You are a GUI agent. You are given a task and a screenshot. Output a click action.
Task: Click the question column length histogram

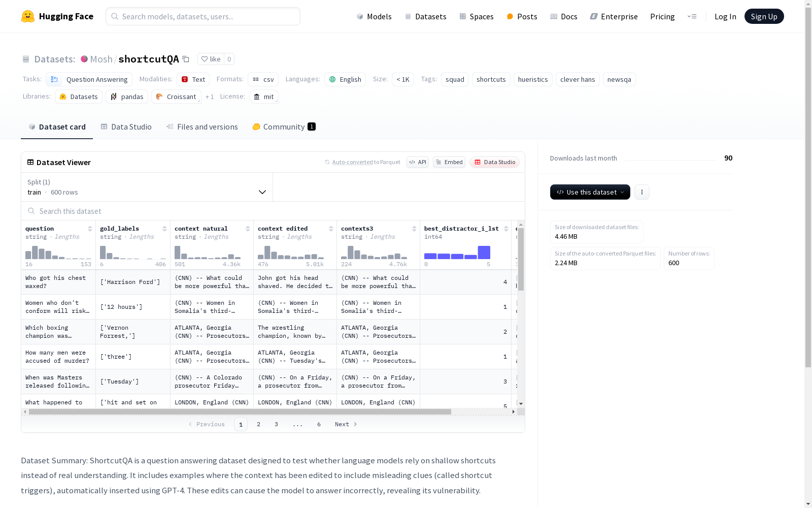[x=58, y=252]
